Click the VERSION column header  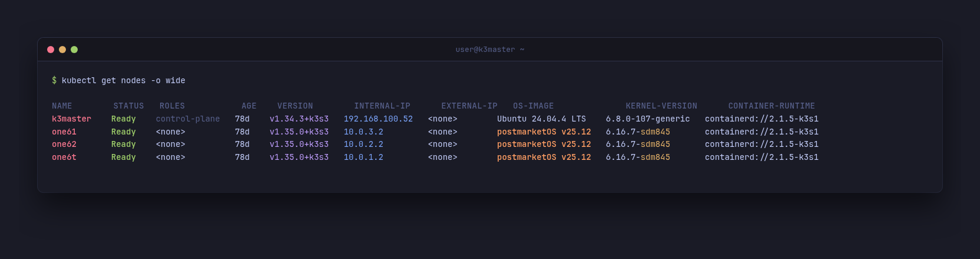point(295,106)
